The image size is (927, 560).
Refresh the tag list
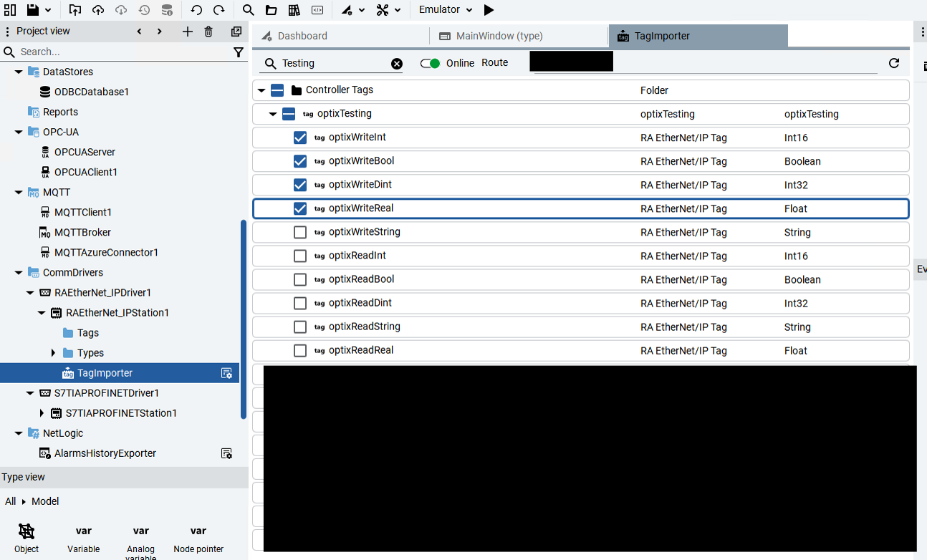point(894,63)
